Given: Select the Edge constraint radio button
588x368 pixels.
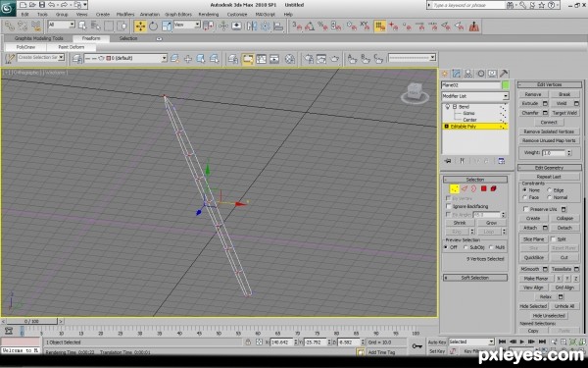Looking at the screenshot, I should point(550,190).
